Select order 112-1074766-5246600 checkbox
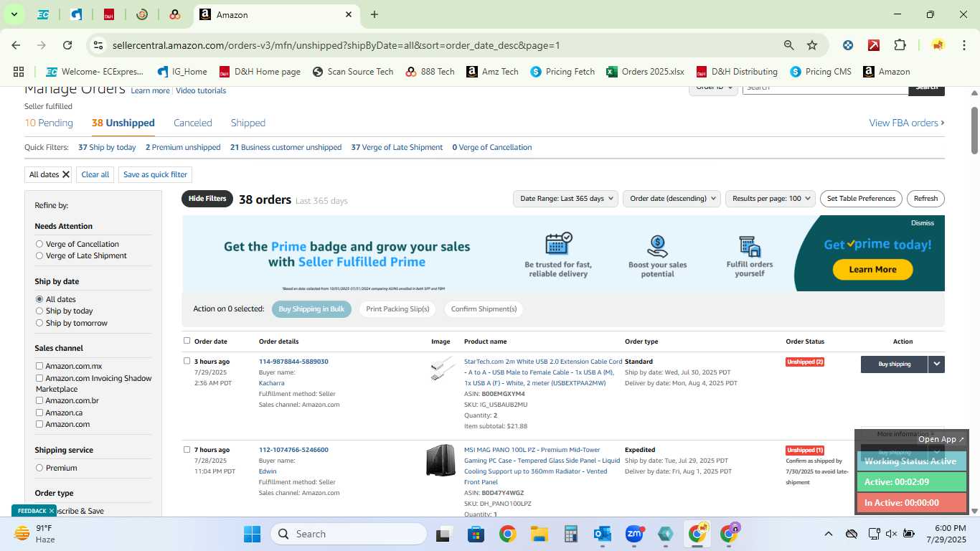 [187, 450]
